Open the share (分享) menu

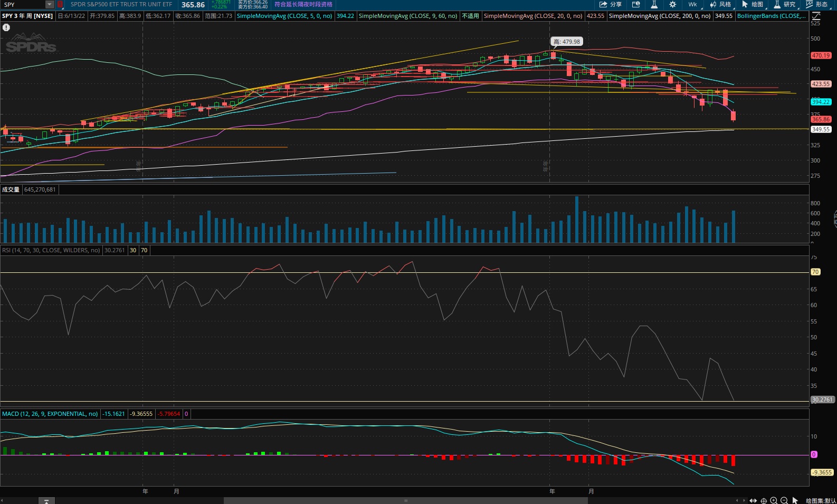point(611,4)
